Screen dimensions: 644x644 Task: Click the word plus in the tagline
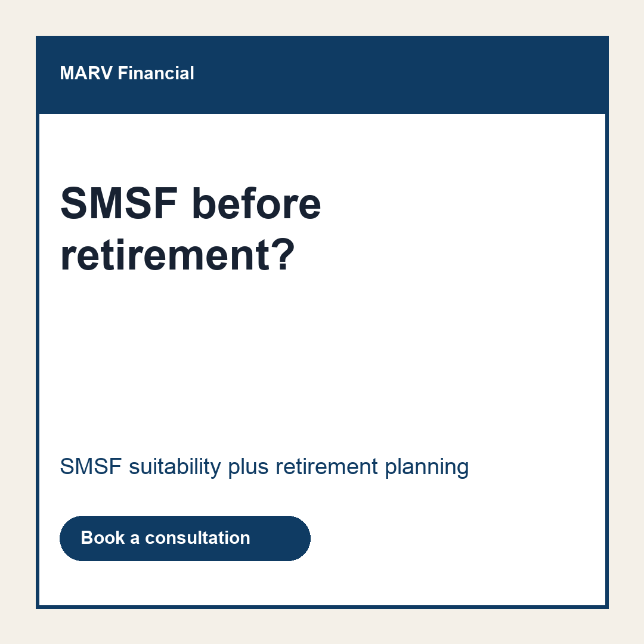click(248, 467)
